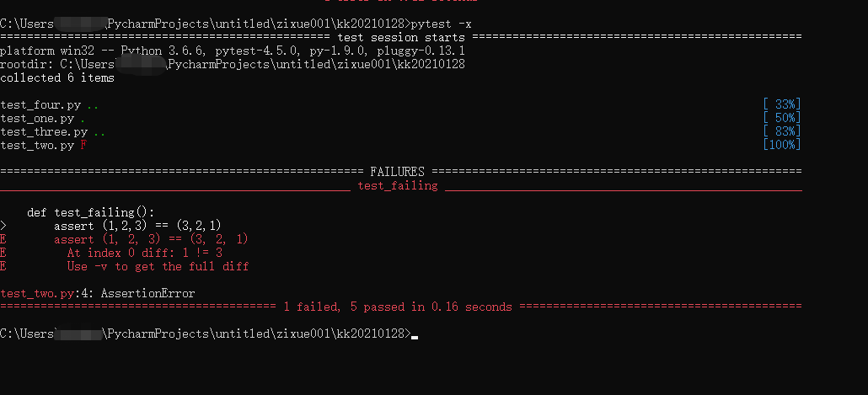Click the "collected 6 items" text

coord(57,78)
